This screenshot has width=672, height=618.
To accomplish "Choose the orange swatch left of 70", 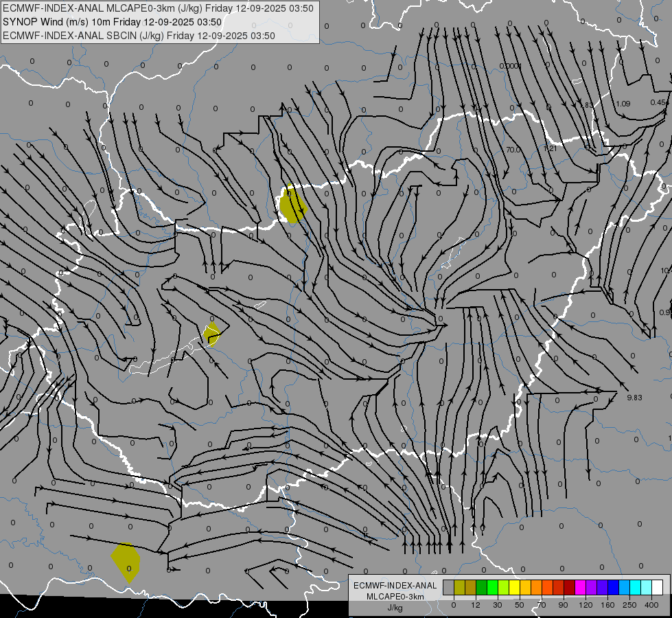I will click(x=537, y=587).
